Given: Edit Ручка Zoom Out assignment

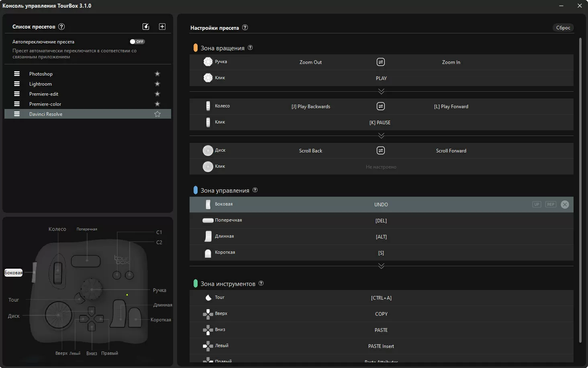Looking at the screenshot, I should coord(310,62).
